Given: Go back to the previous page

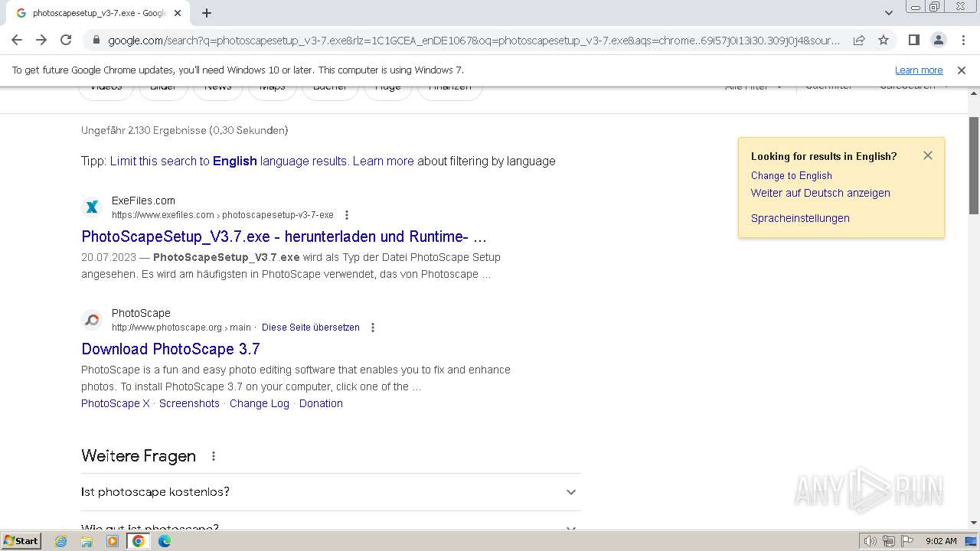Looking at the screenshot, I should coord(17,40).
